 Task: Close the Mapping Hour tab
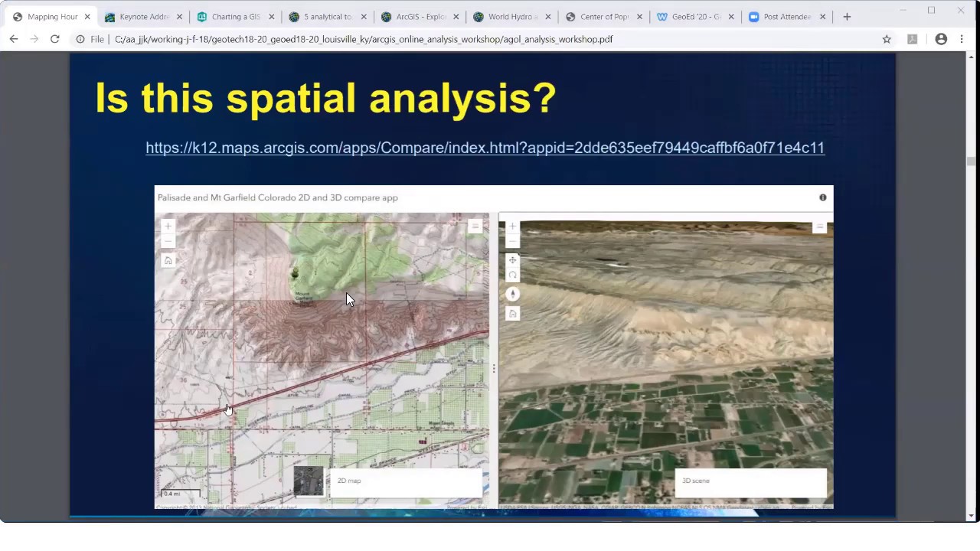87,17
